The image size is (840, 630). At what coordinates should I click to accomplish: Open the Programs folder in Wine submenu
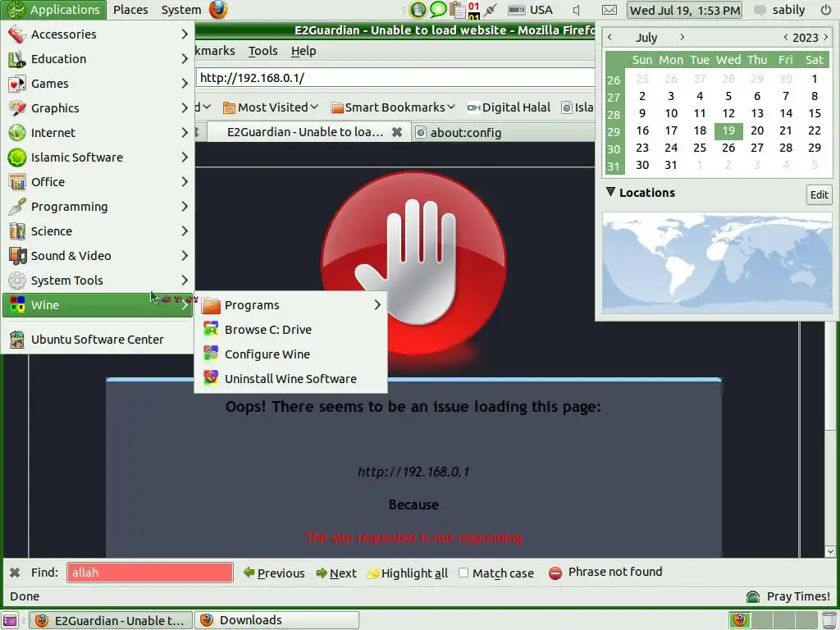click(291, 305)
